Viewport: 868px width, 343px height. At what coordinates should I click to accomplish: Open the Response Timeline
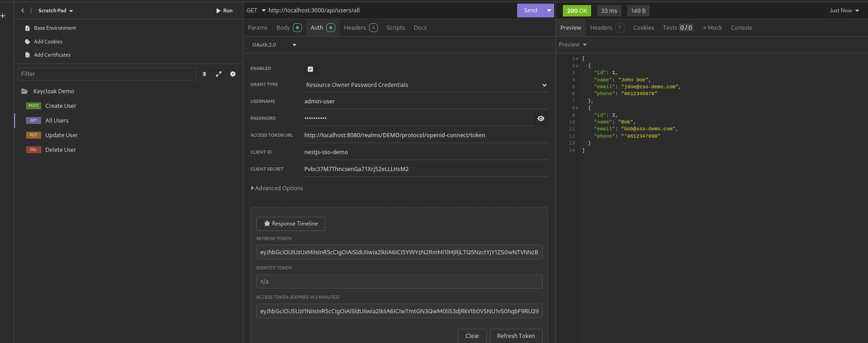291,224
